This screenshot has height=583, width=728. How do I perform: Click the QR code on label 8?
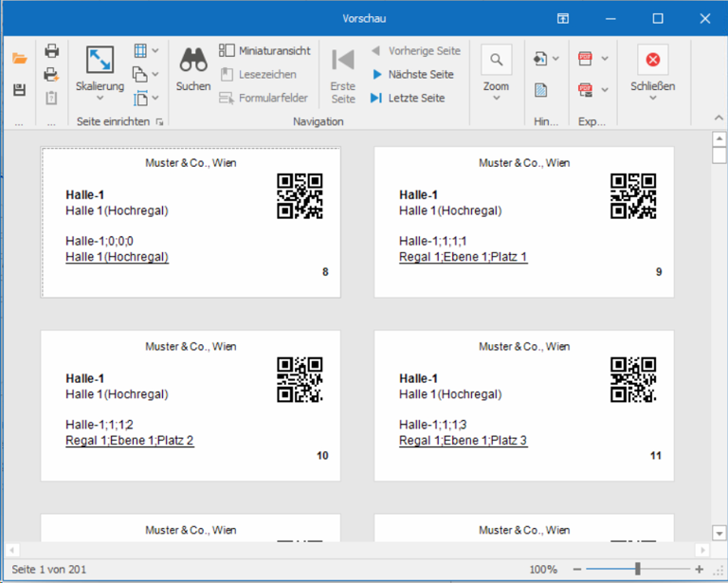click(300, 196)
